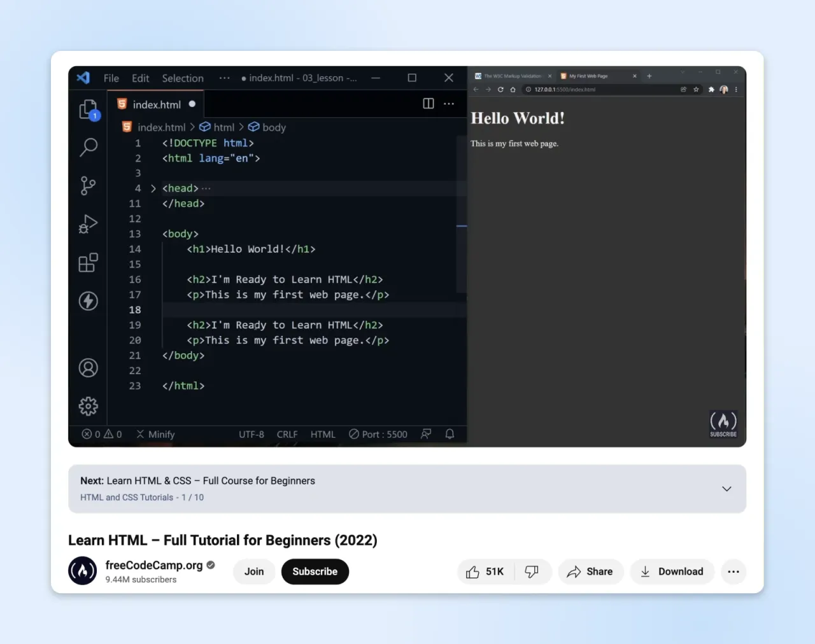Open Run and Debug icon
Viewport: 815px width, 644px height.
click(89, 224)
